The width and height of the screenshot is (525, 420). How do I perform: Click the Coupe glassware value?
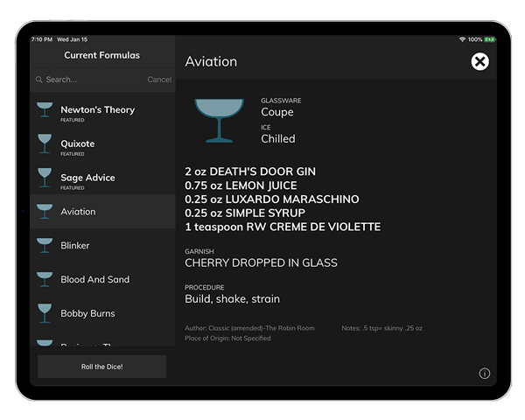tap(277, 112)
